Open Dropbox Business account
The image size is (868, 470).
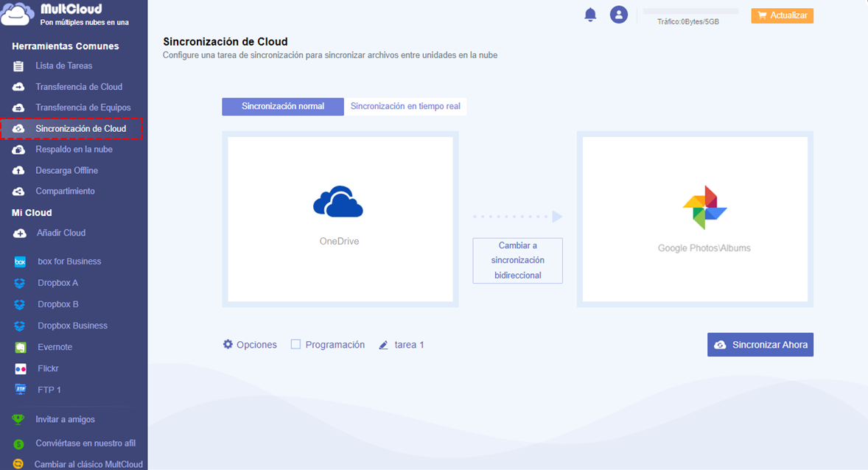click(x=72, y=326)
